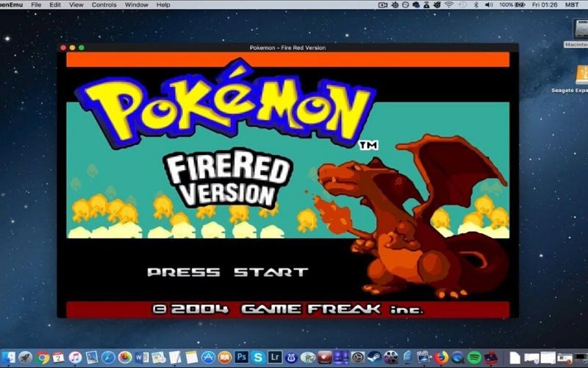Launch Spotify from the dock
Image resolution: width=588 pixels, height=368 pixels.
click(474, 357)
